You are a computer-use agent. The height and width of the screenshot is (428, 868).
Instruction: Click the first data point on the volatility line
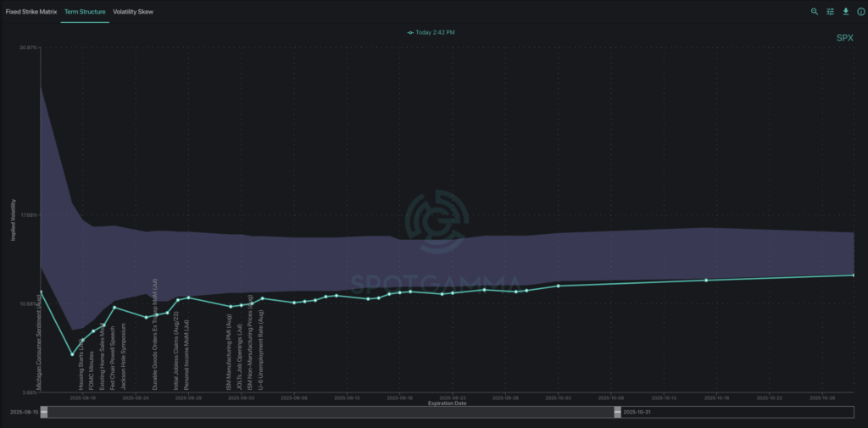coord(41,292)
